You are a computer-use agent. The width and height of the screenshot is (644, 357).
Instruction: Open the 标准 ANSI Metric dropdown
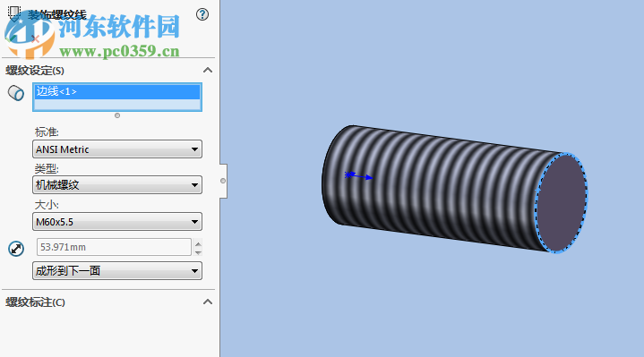click(x=117, y=149)
